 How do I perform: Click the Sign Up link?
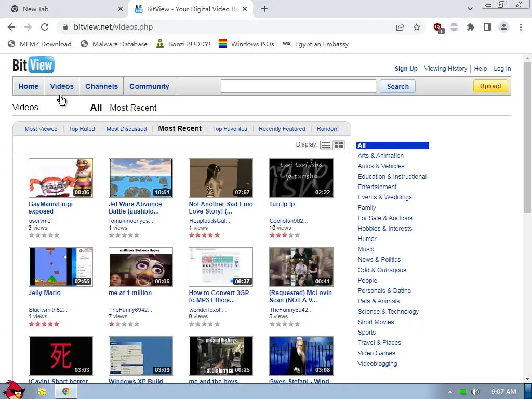(x=406, y=69)
